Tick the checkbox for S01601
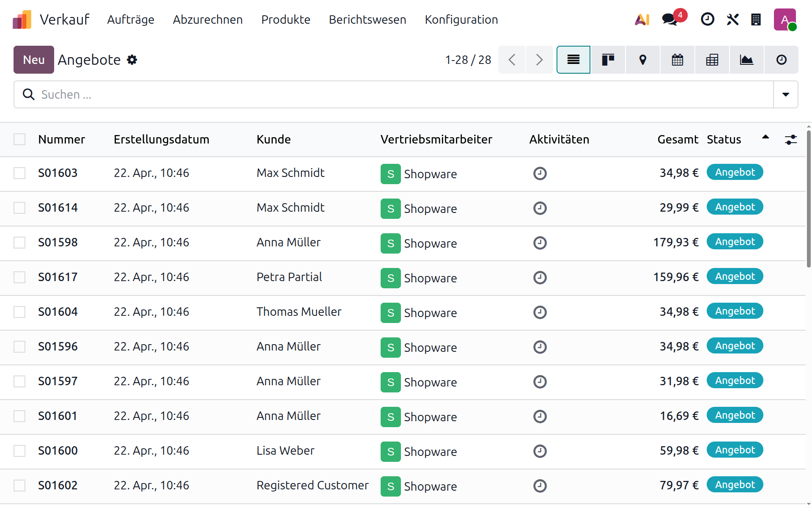This screenshot has width=812, height=508. [19, 416]
